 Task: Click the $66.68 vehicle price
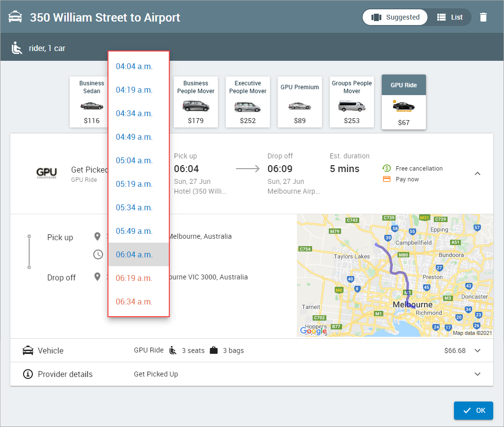(455, 351)
